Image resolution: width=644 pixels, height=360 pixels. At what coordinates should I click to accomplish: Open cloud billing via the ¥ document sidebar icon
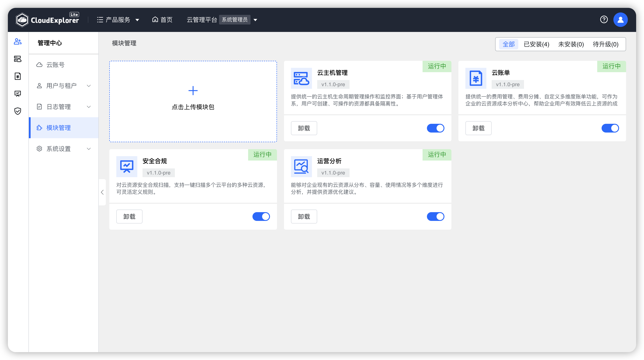17,76
